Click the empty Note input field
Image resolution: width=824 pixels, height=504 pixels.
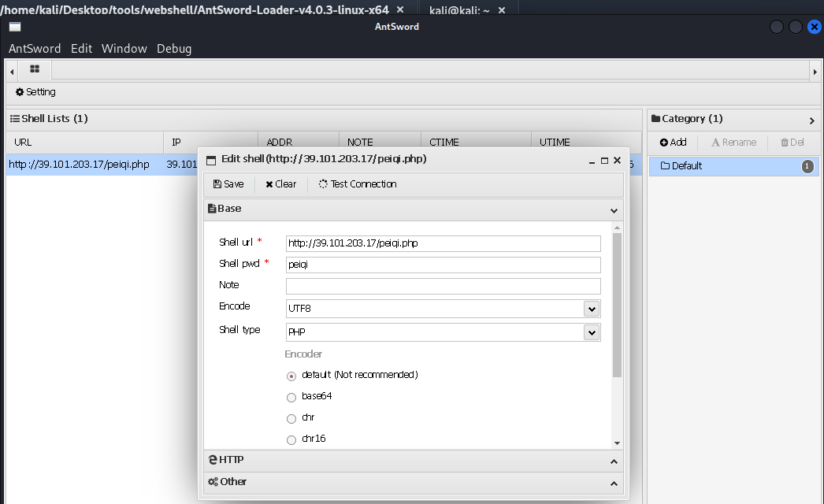point(443,286)
